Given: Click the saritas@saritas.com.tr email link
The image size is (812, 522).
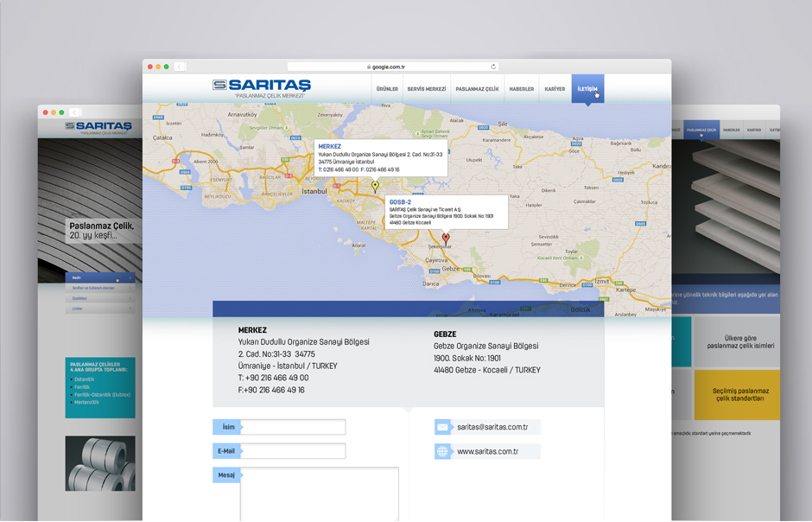Looking at the screenshot, I should [x=492, y=427].
